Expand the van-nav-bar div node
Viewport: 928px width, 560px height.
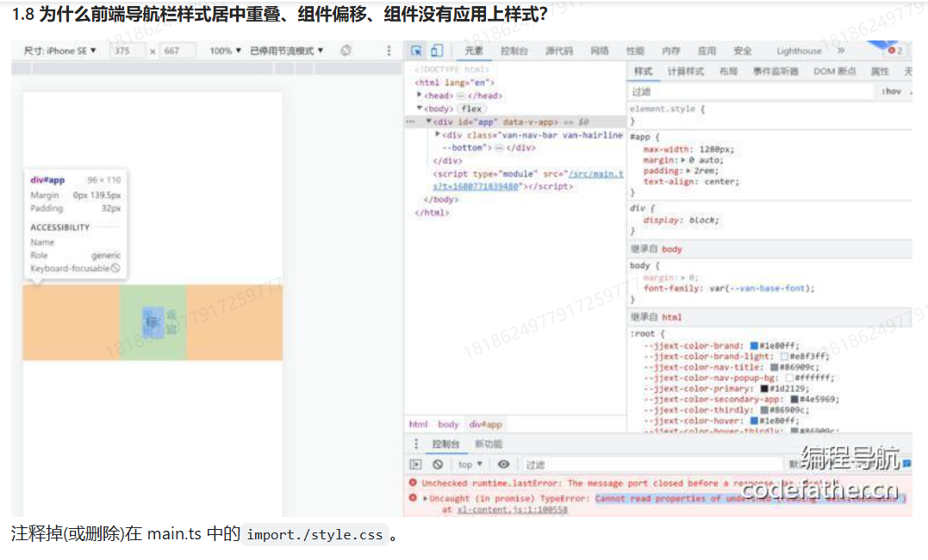[x=438, y=134]
